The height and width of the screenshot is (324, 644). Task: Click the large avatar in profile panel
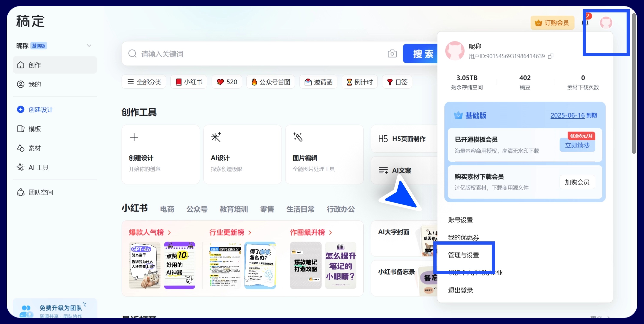(x=455, y=51)
